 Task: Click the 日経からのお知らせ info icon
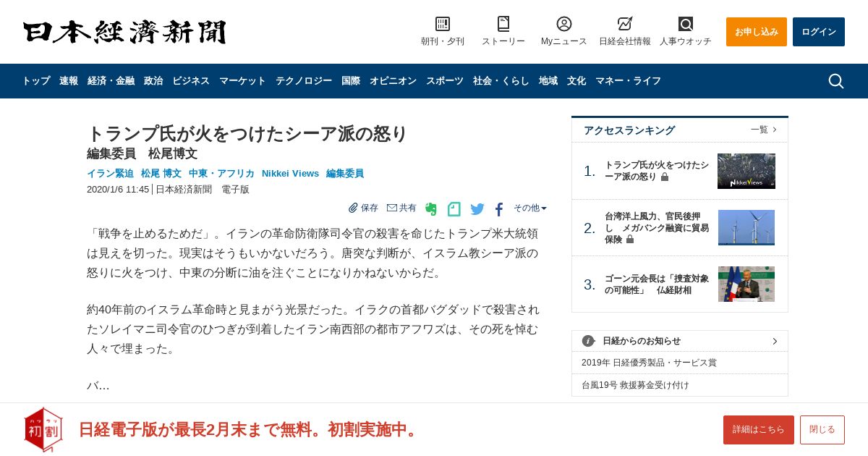click(x=588, y=341)
